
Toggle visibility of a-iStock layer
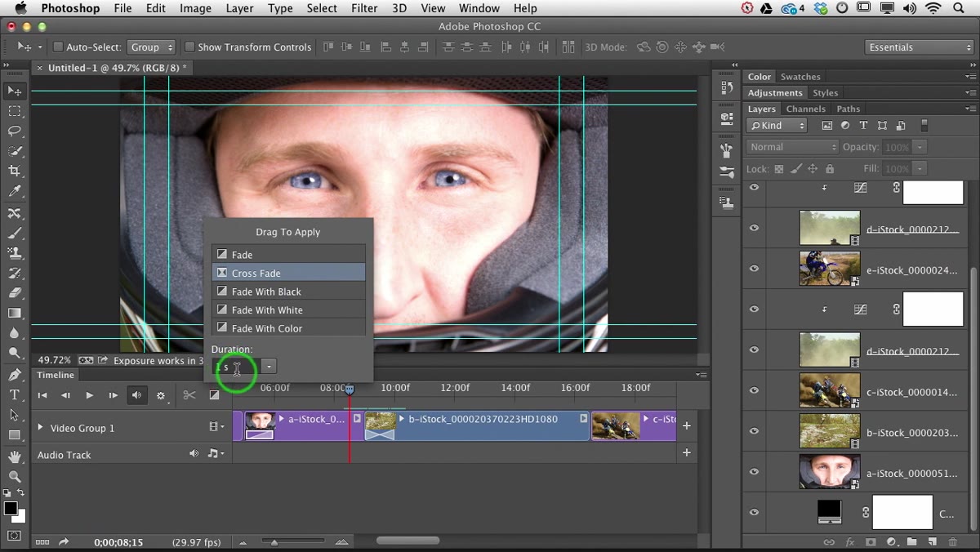(754, 472)
